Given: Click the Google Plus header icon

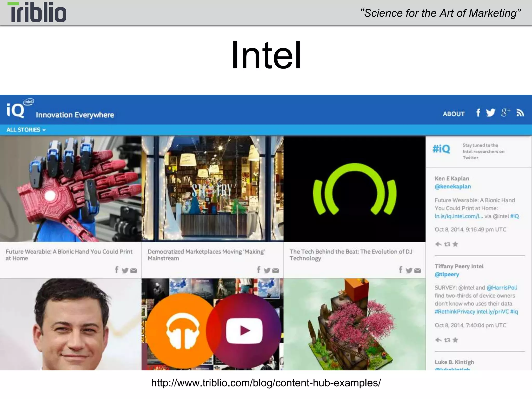Looking at the screenshot, I should pyautogui.click(x=505, y=113).
